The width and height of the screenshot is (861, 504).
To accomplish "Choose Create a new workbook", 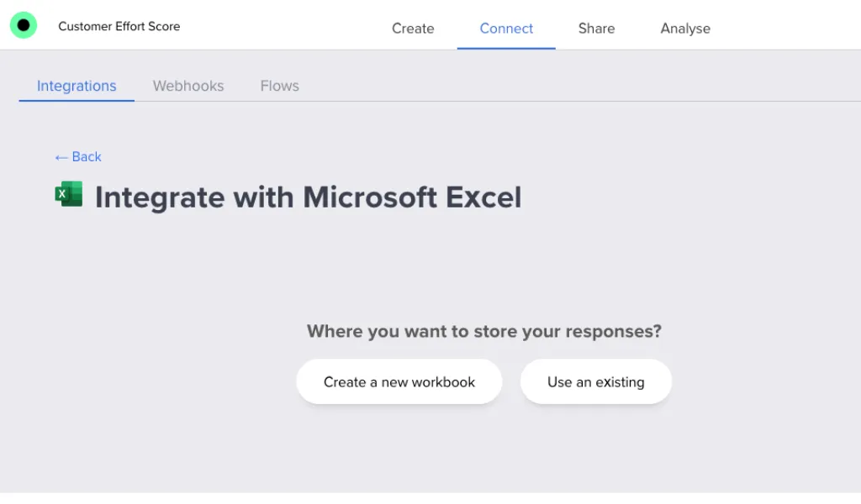I will [x=399, y=381].
